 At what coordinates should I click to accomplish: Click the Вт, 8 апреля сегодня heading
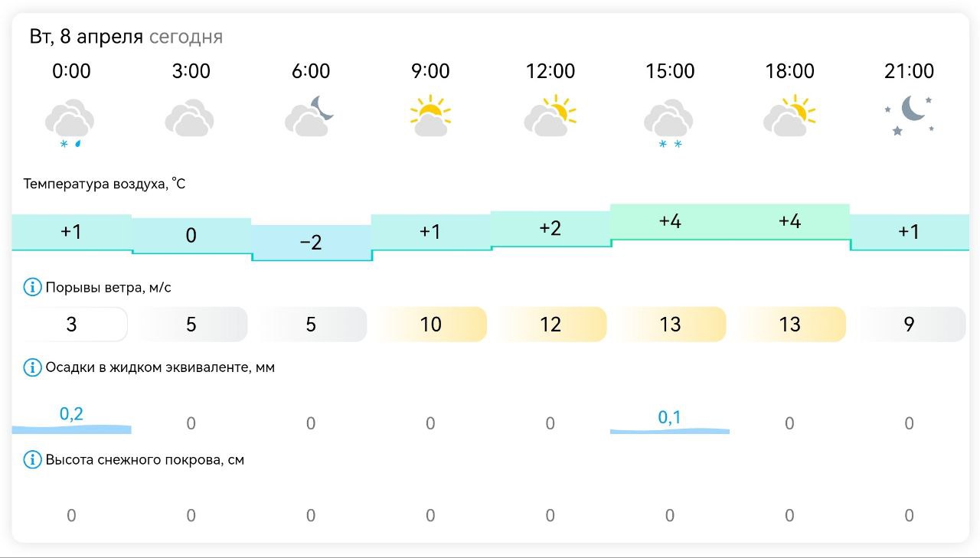click(126, 36)
